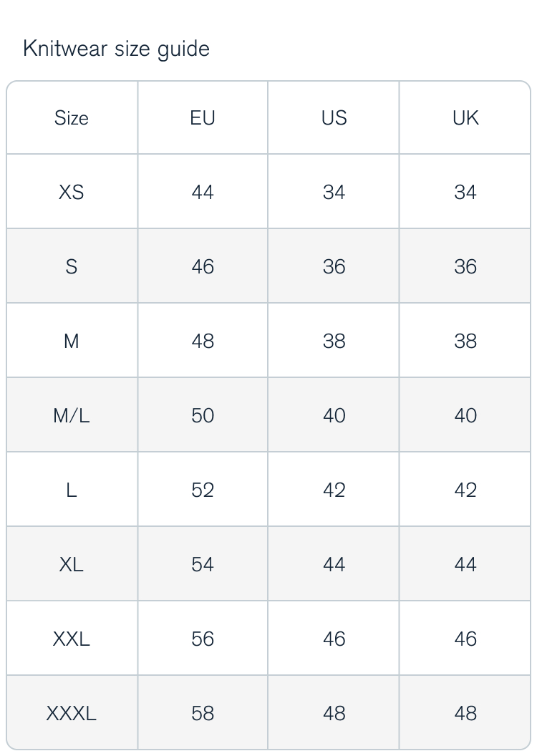This screenshot has width=537, height=756.
Task: Select UK value 42 for L
Action: point(465,490)
